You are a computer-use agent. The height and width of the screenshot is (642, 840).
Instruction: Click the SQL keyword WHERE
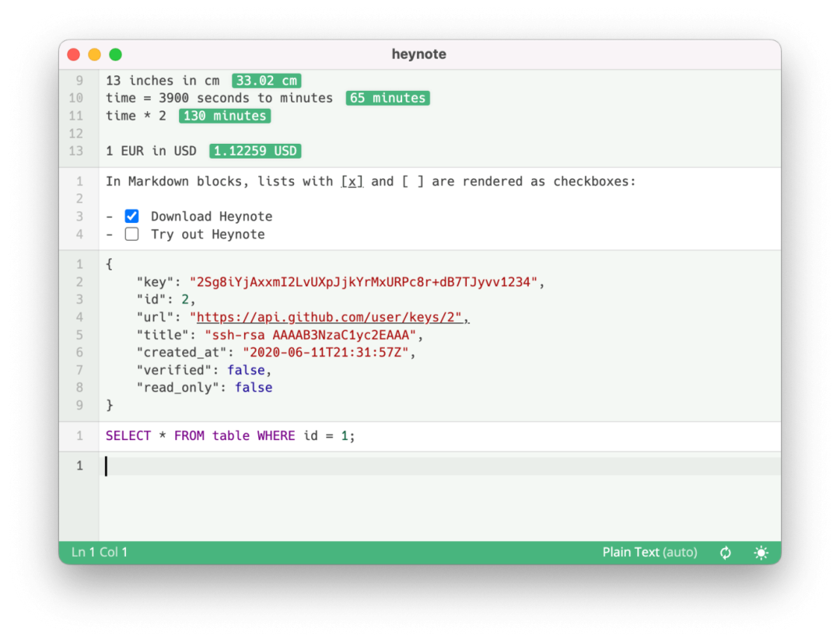tap(276, 436)
